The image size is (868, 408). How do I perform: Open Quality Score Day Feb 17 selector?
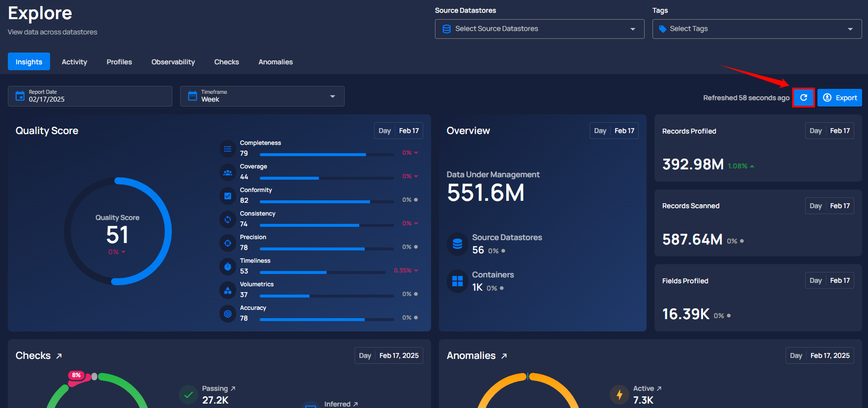[399, 131]
